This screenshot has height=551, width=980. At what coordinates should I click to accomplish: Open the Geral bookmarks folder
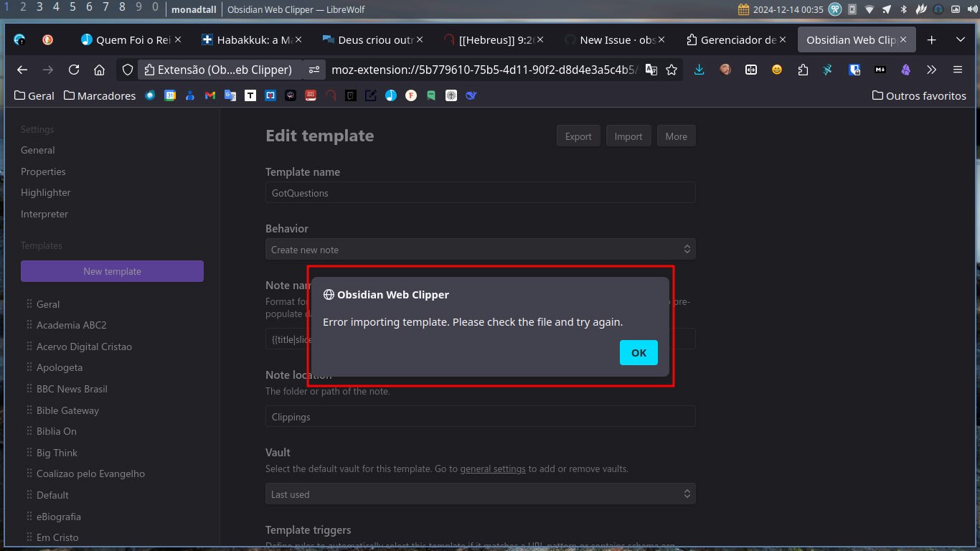click(x=34, y=95)
